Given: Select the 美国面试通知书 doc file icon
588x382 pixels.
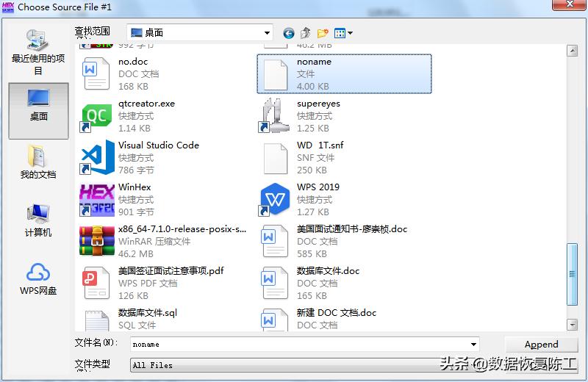Looking at the screenshot, I should (x=275, y=241).
